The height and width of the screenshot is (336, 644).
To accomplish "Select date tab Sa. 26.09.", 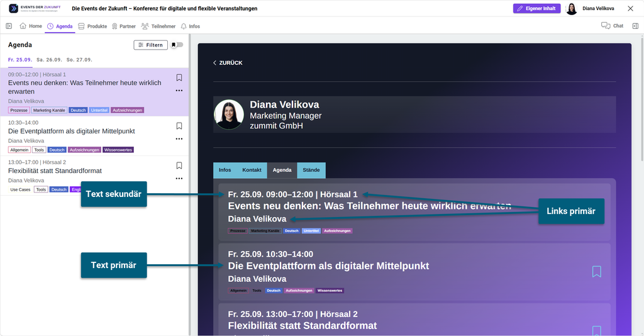I will click(x=49, y=60).
